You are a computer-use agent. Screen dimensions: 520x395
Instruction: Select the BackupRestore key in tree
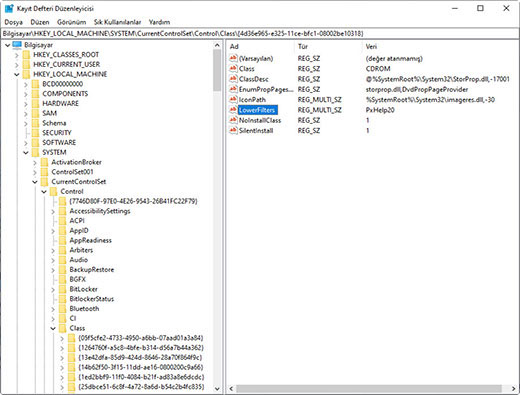coord(92,270)
